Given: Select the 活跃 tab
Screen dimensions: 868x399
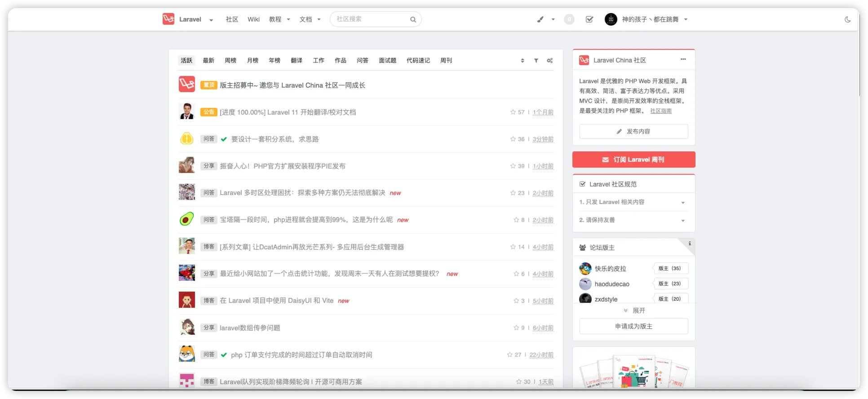Looking at the screenshot, I should (x=186, y=60).
